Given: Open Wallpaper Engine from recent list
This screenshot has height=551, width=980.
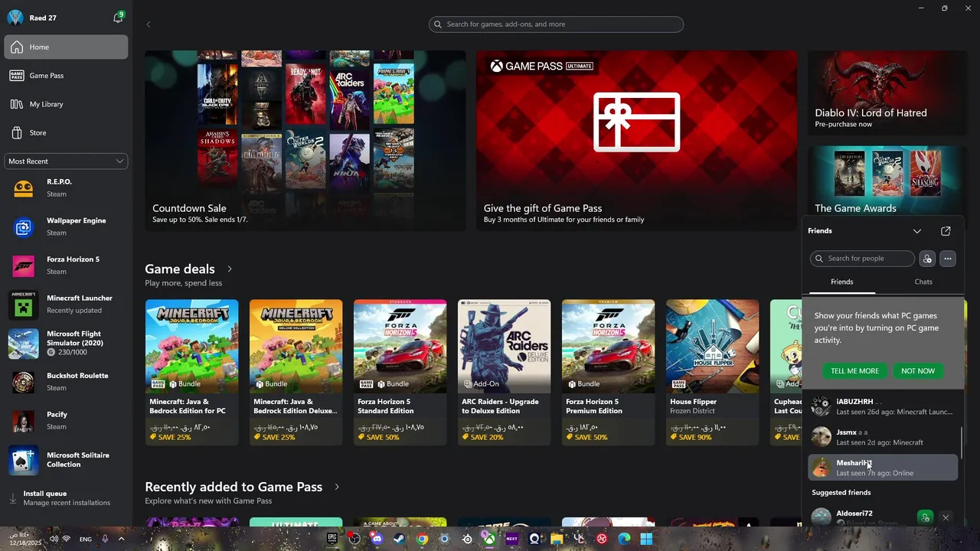Looking at the screenshot, I should point(66,227).
